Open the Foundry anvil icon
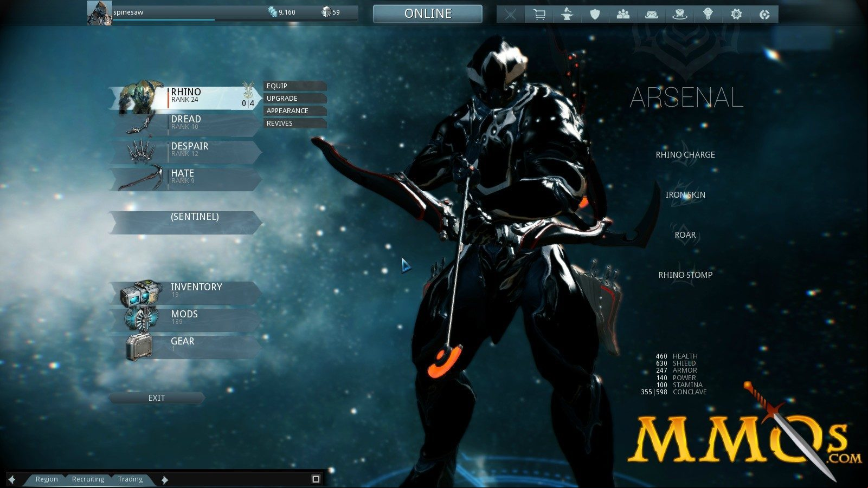The height and width of the screenshot is (488, 868). coord(567,14)
